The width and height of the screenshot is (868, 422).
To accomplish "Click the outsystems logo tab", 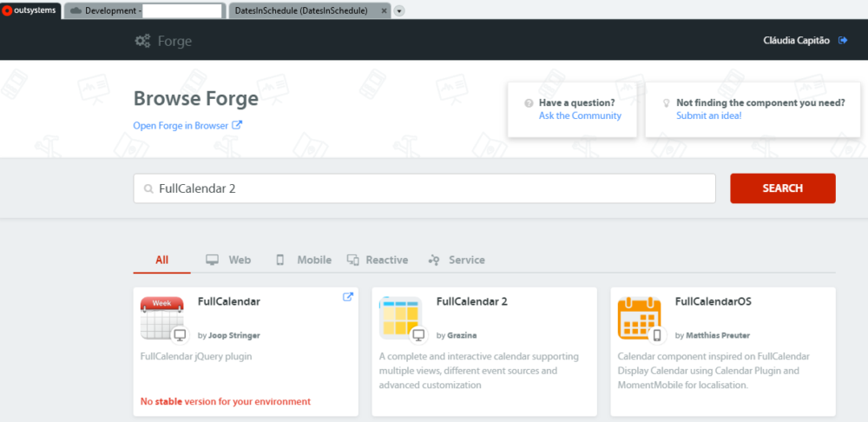I will click(30, 10).
